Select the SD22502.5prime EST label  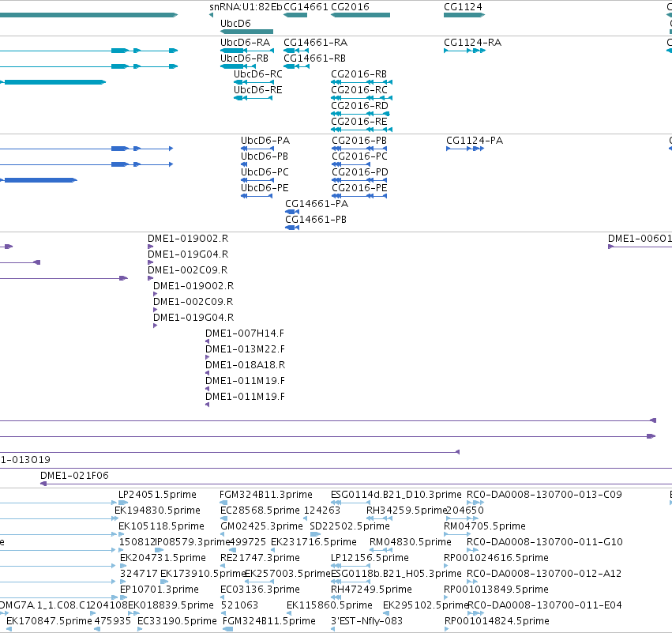pyautogui.click(x=350, y=526)
